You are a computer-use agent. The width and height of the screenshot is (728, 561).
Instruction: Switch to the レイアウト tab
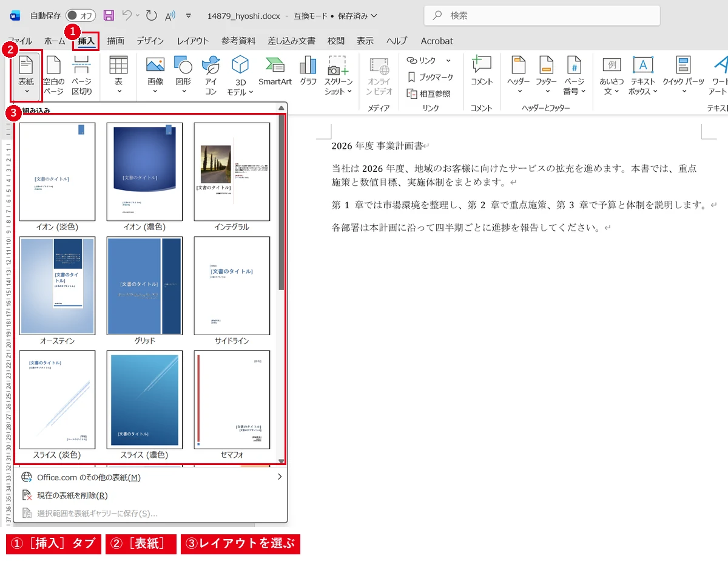pos(193,41)
